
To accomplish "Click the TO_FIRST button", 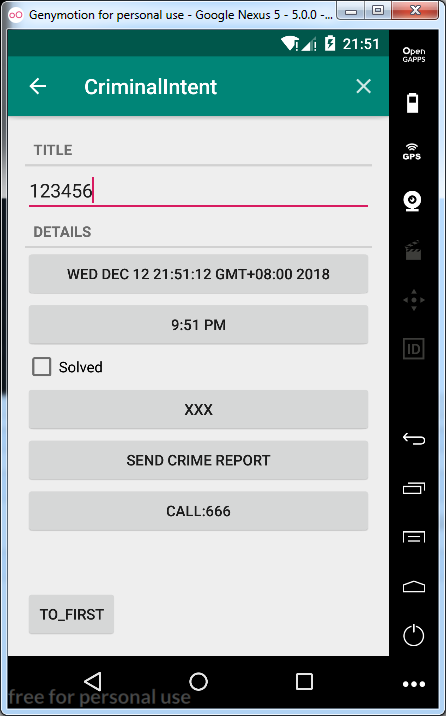I will (x=71, y=614).
